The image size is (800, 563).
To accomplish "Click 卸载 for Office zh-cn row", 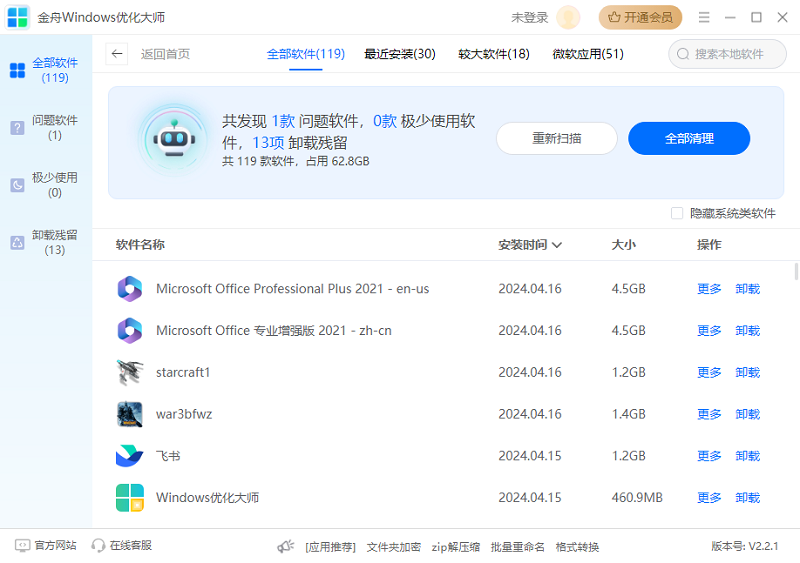I will coord(747,331).
